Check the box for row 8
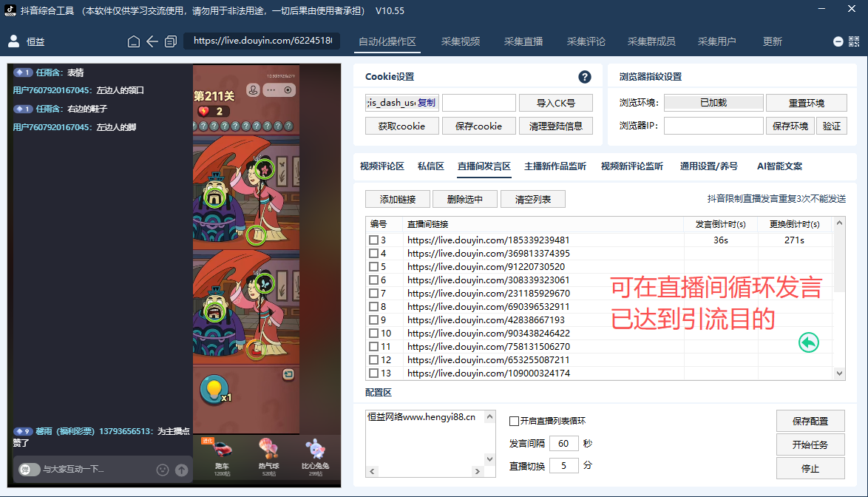This screenshot has height=497, width=868. (x=373, y=307)
